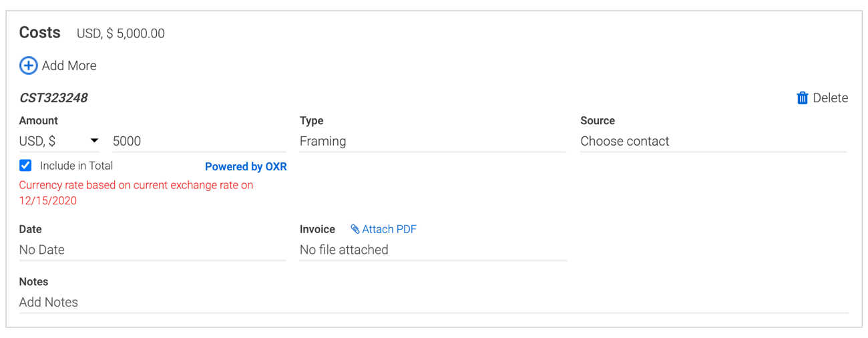Click the No Date field
This screenshot has height=338, width=868.
click(153, 250)
